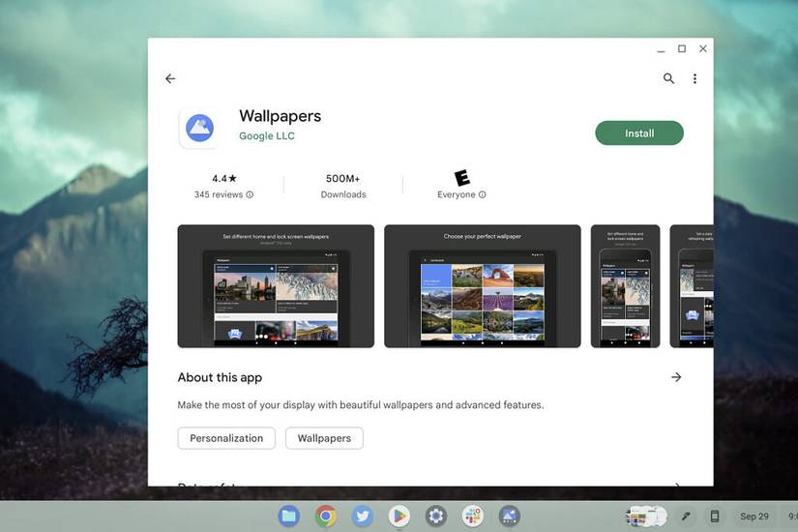
Task: Open the three-dot more options menu
Action: click(695, 78)
